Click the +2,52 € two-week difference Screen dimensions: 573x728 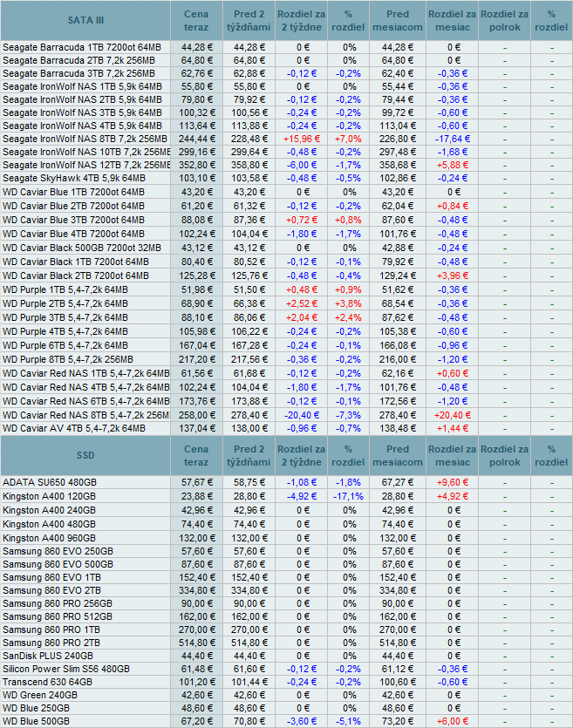pos(302,303)
